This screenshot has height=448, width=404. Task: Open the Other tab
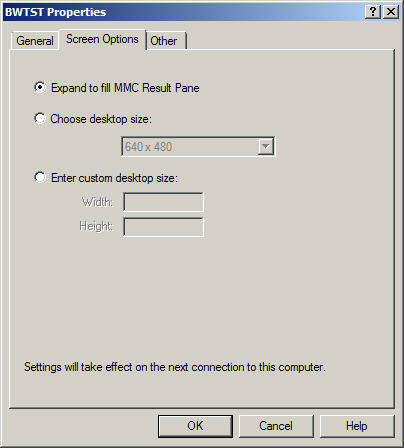tap(166, 41)
